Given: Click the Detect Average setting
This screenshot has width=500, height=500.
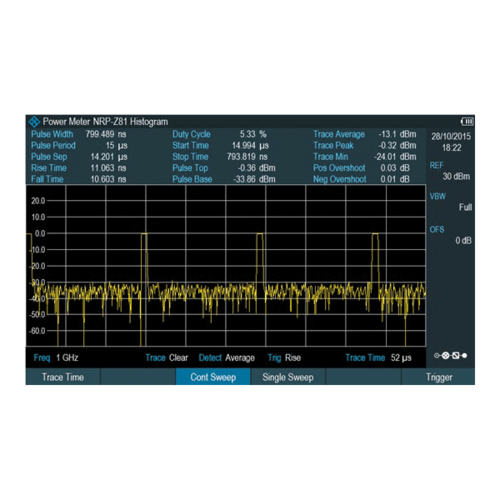Looking at the screenshot, I should click(x=227, y=358).
